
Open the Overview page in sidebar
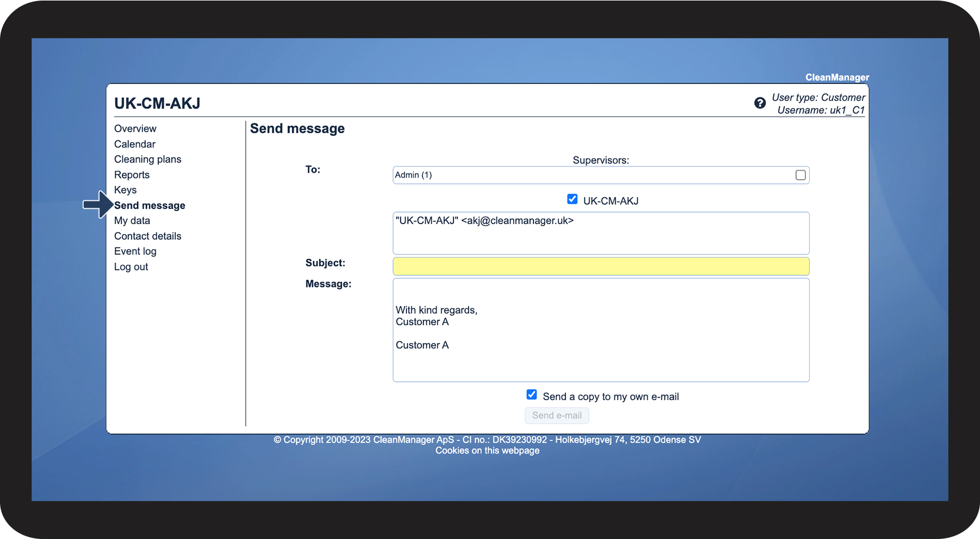pos(135,128)
